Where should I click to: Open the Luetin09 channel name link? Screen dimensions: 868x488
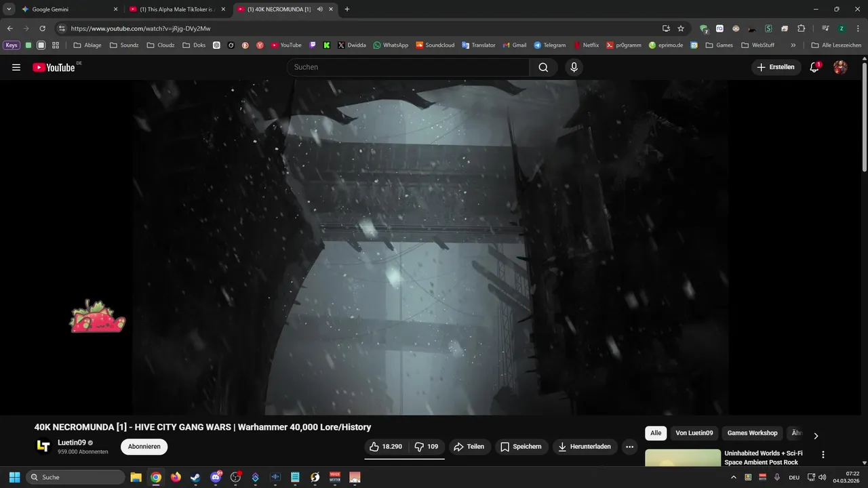point(71,443)
